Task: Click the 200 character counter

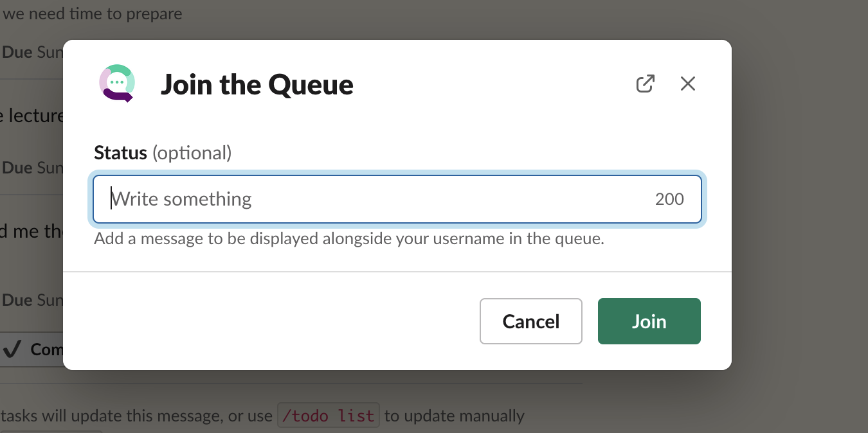Action: (670, 199)
